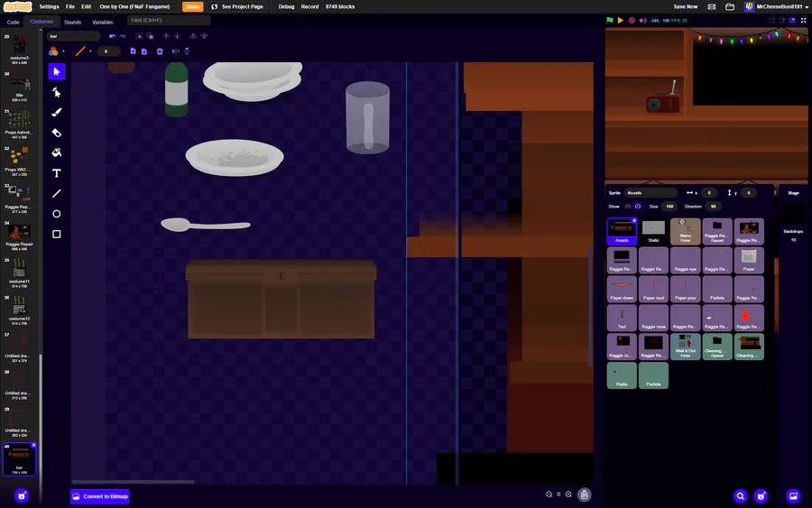Flip the selection vertically

tap(187, 51)
